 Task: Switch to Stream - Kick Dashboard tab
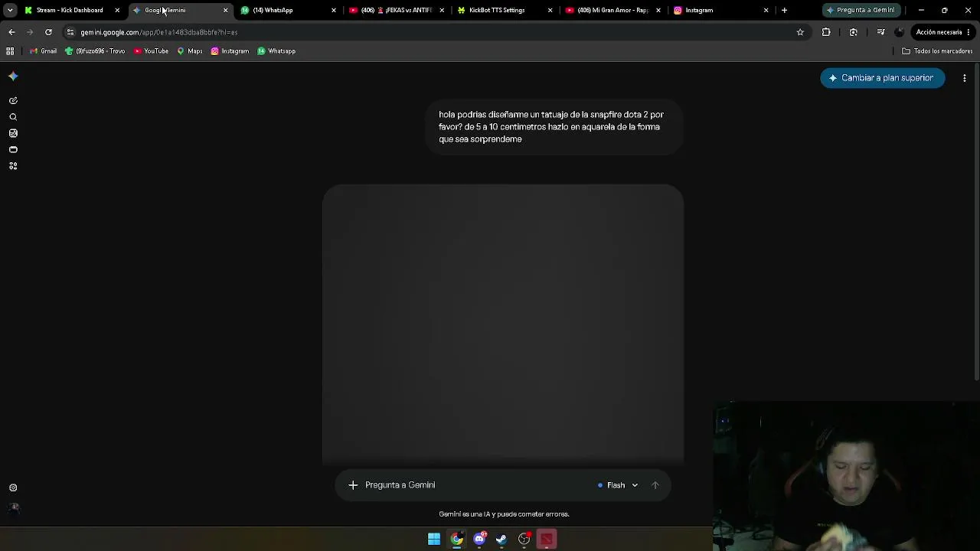70,10
